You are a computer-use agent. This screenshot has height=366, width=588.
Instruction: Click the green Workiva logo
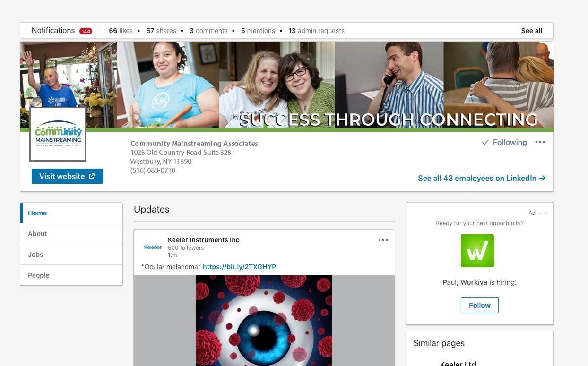coord(477,251)
